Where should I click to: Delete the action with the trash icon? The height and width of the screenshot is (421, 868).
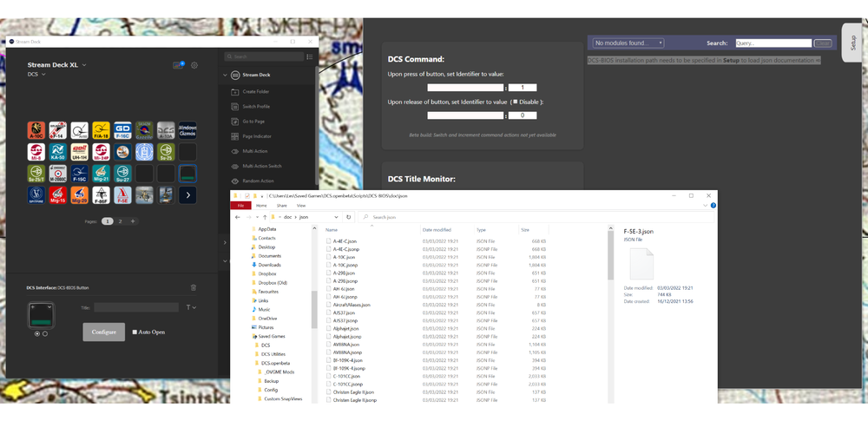point(194,287)
